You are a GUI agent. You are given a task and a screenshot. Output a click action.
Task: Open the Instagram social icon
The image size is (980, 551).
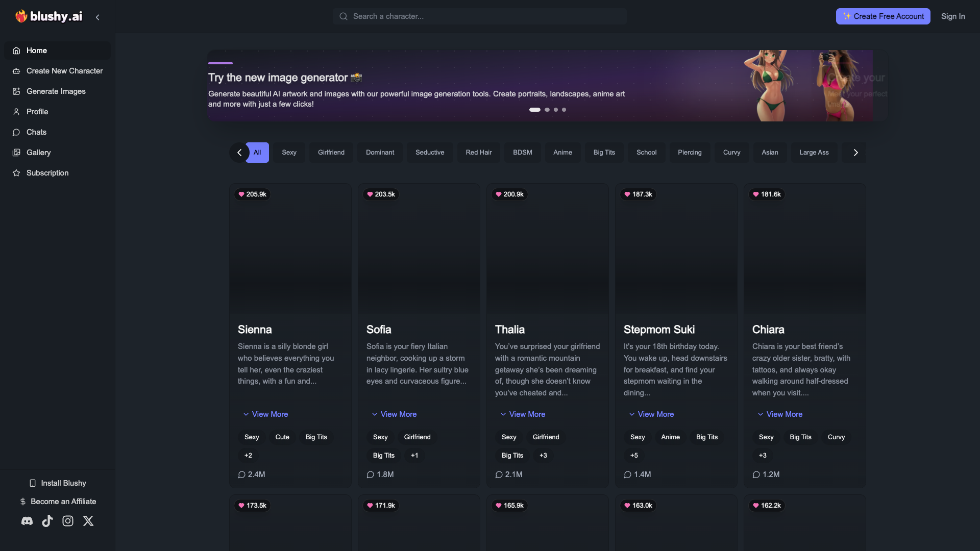point(68,521)
